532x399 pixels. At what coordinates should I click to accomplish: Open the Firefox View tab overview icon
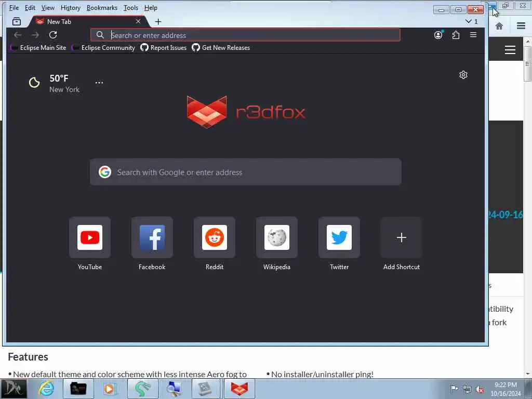(16, 22)
